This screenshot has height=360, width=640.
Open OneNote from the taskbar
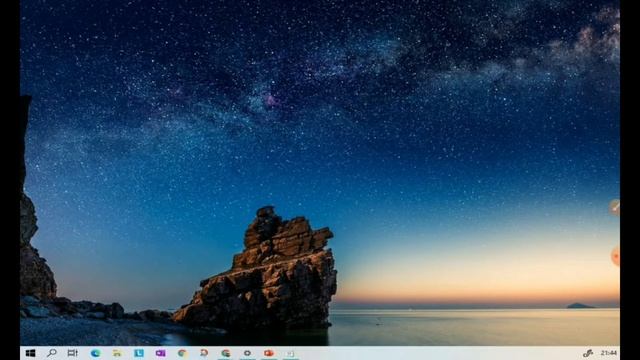[x=160, y=353]
